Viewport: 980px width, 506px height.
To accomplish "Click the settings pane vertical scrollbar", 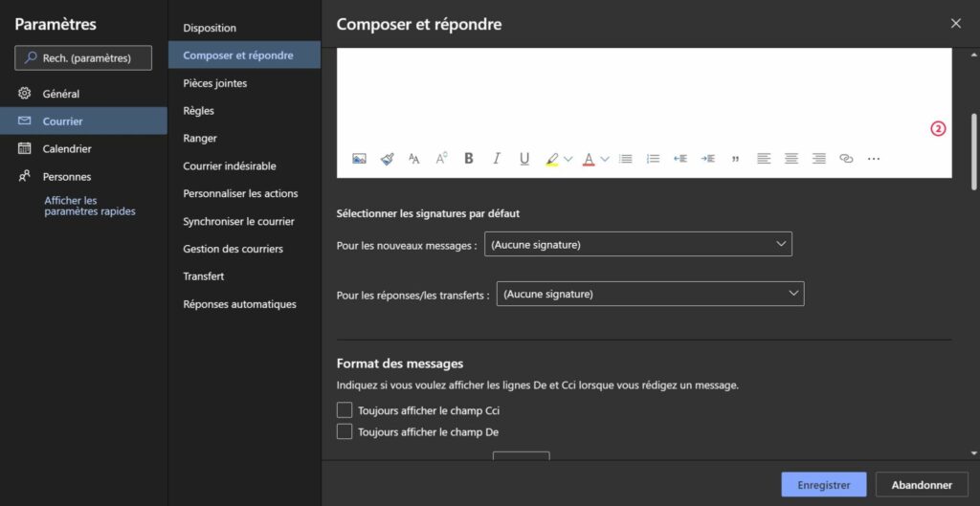I will coord(973,151).
